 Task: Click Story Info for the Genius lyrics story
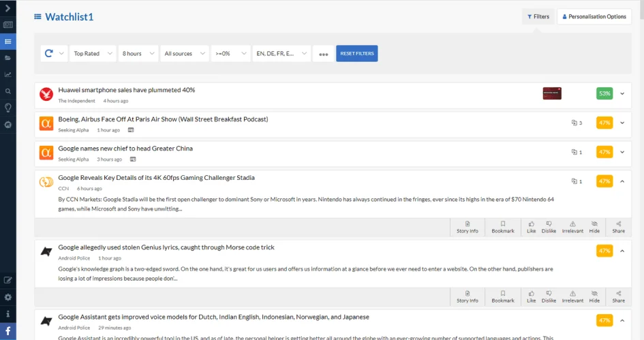pyautogui.click(x=467, y=296)
